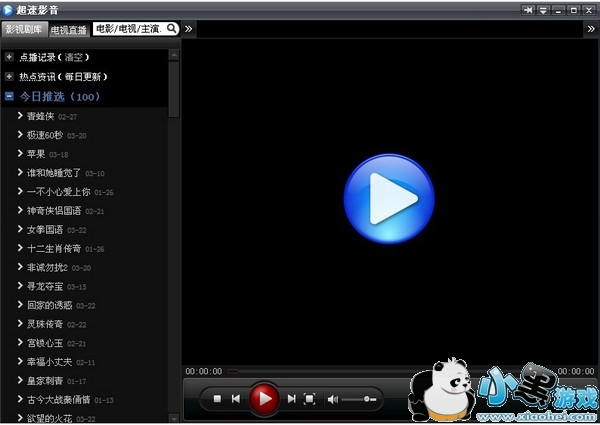Image resolution: width=600 pixels, height=425 pixels.
Task: Switch to the 电视直播 tab
Action: [69, 30]
